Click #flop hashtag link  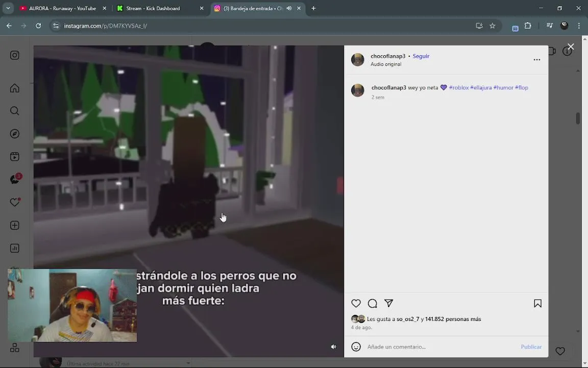[x=521, y=87]
